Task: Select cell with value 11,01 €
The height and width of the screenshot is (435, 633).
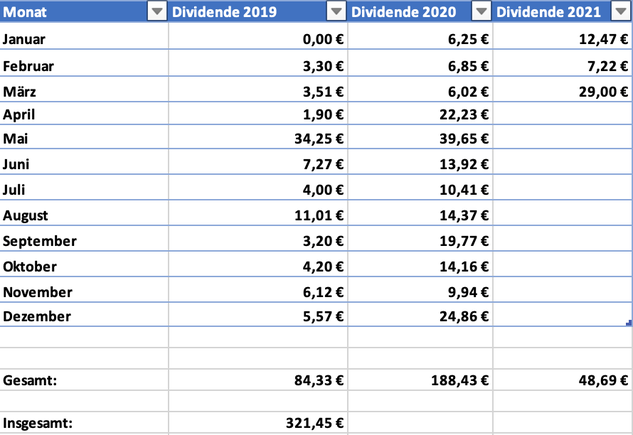Action: click(258, 215)
